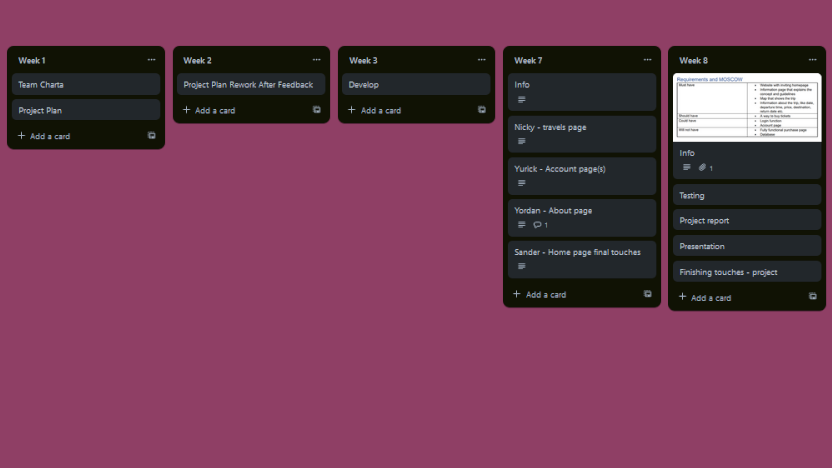
Task: Click description icon on Week 7 Info card
Action: click(x=522, y=99)
